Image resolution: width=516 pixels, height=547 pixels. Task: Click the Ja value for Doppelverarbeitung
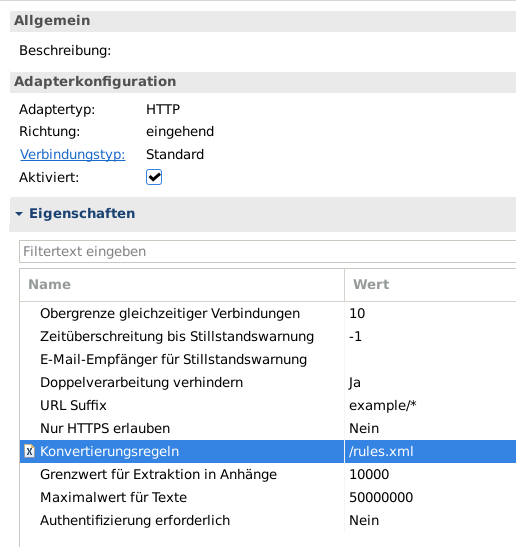click(355, 383)
